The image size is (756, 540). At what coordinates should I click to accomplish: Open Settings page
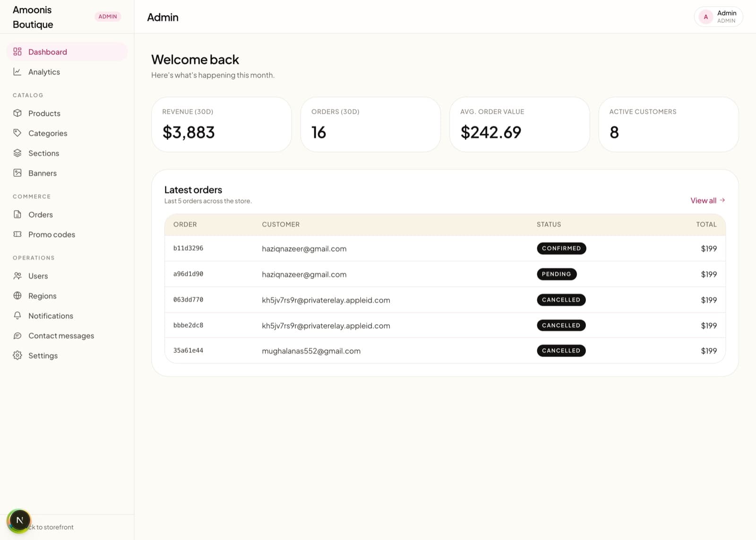[x=67, y=355]
